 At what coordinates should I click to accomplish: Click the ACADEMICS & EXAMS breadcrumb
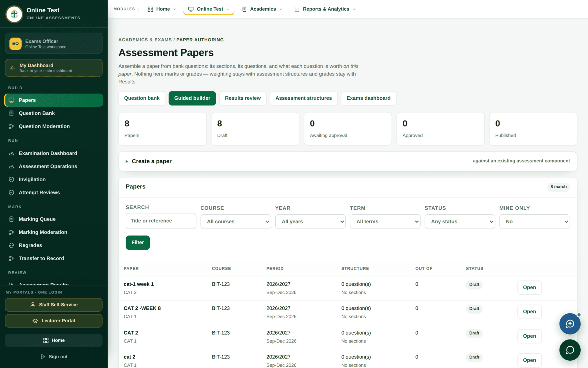click(145, 40)
